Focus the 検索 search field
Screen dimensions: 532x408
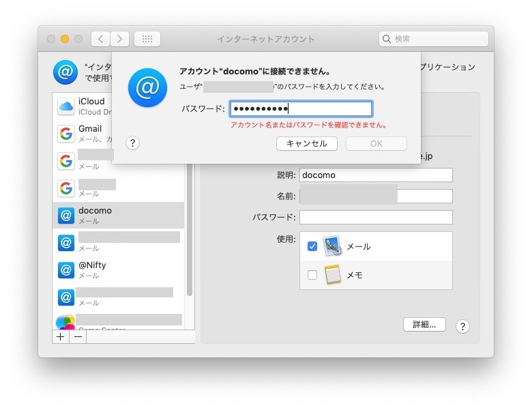tap(434, 39)
